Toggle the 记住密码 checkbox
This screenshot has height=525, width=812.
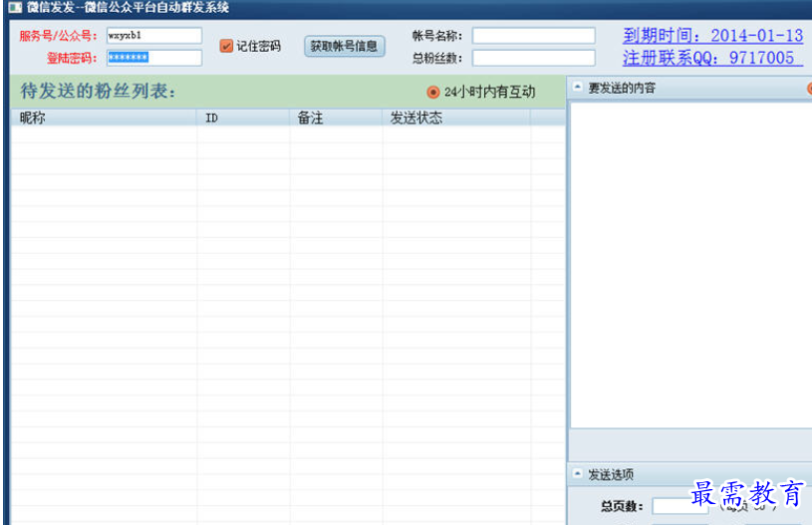pos(226,46)
